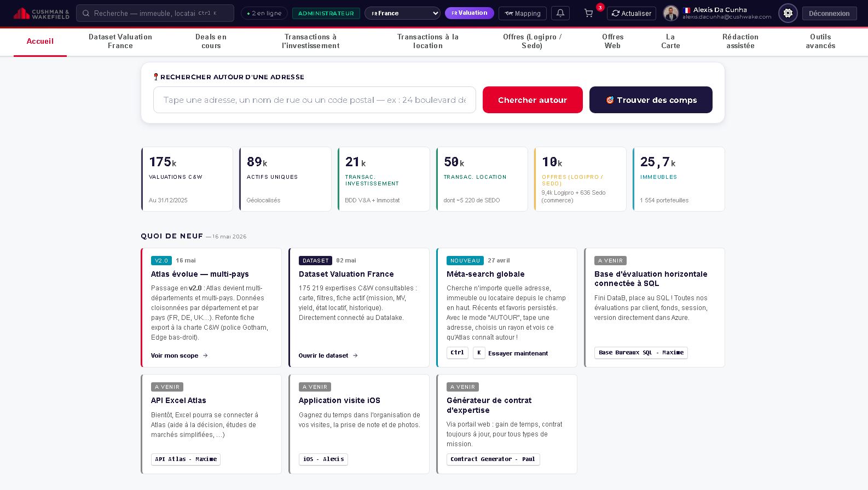Image resolution: width=868 pixels, height=490 pixels.
Task: Click the pin icon by Rechercher autour
Action: (156, 77)
